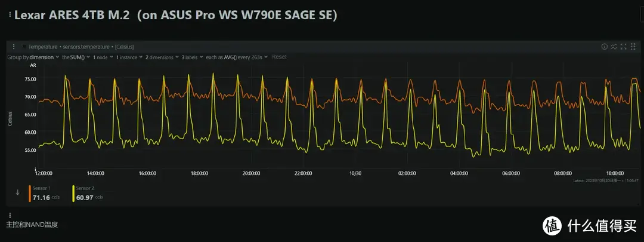Select the 16:00:00 time axis label
The width and height of the screenshot is (644, 242).
coord(147,174)
